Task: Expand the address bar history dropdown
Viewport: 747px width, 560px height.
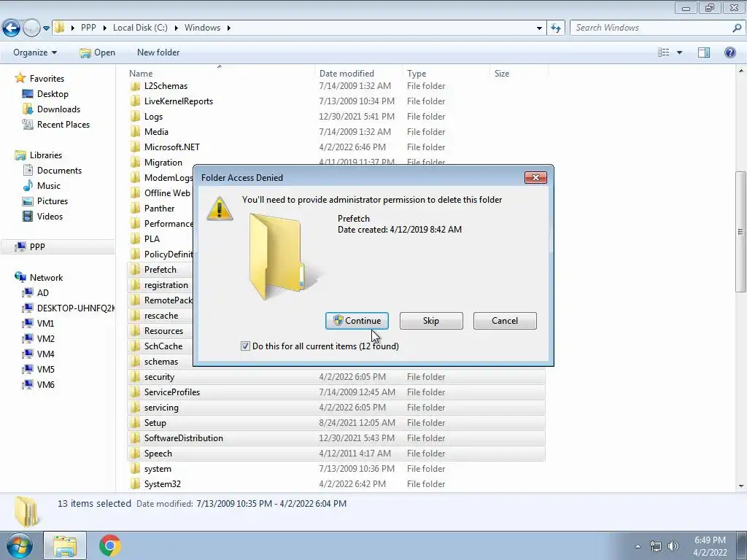Action: point(539,28)
